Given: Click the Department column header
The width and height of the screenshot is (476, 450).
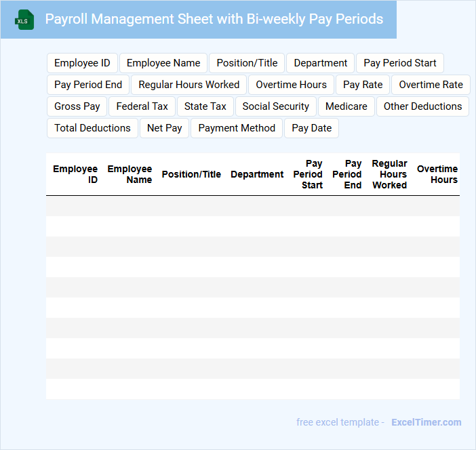Looking at the screenshot, I should point(257,174).
